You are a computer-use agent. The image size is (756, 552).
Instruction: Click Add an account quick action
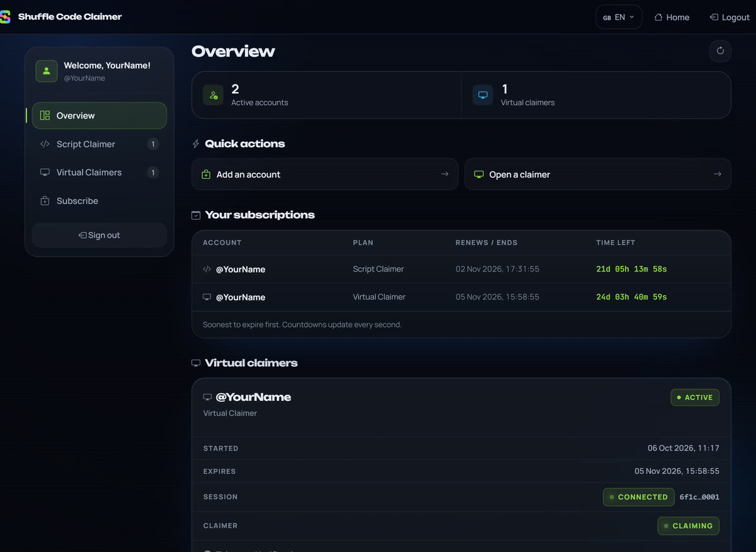coord(325,174)
